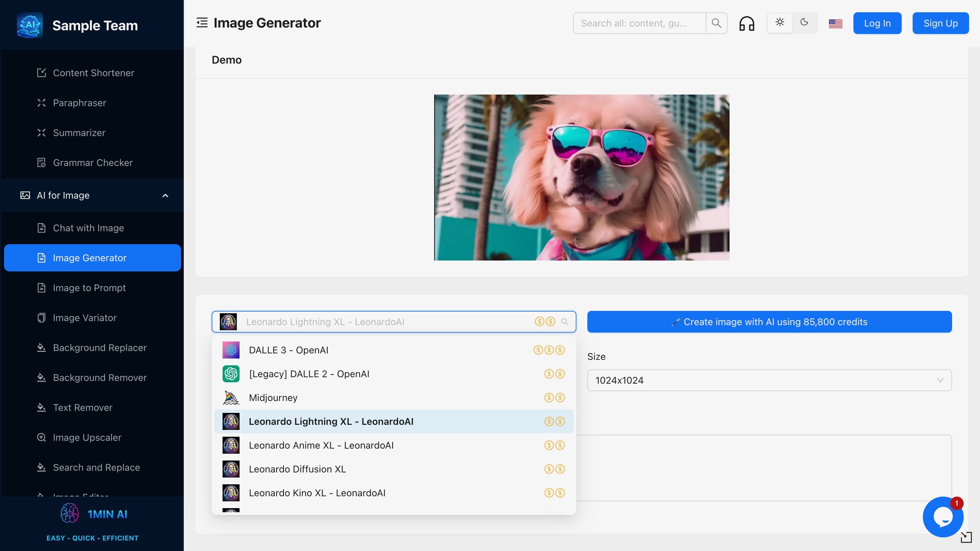980x551 pixels.
Task: Collapse the AI for Image section
Action: tap(165, 196)
